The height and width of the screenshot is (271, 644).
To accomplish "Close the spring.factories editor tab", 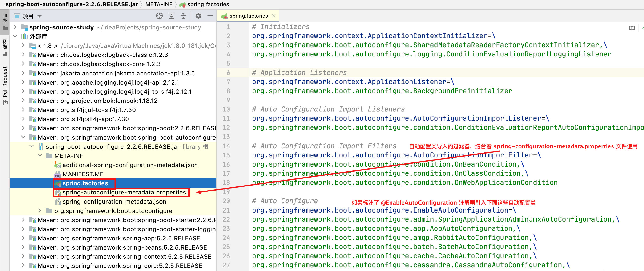I will click(274, 16).
